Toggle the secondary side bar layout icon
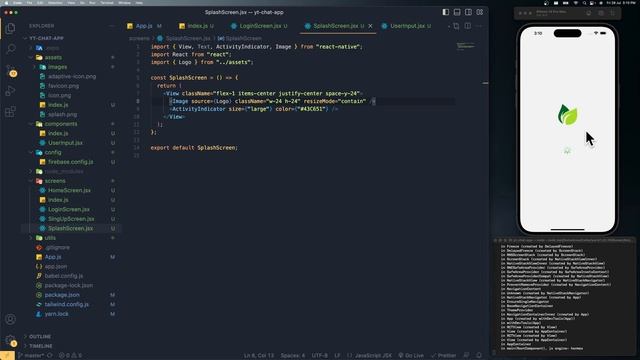640x360 pixels. (469, 12)
